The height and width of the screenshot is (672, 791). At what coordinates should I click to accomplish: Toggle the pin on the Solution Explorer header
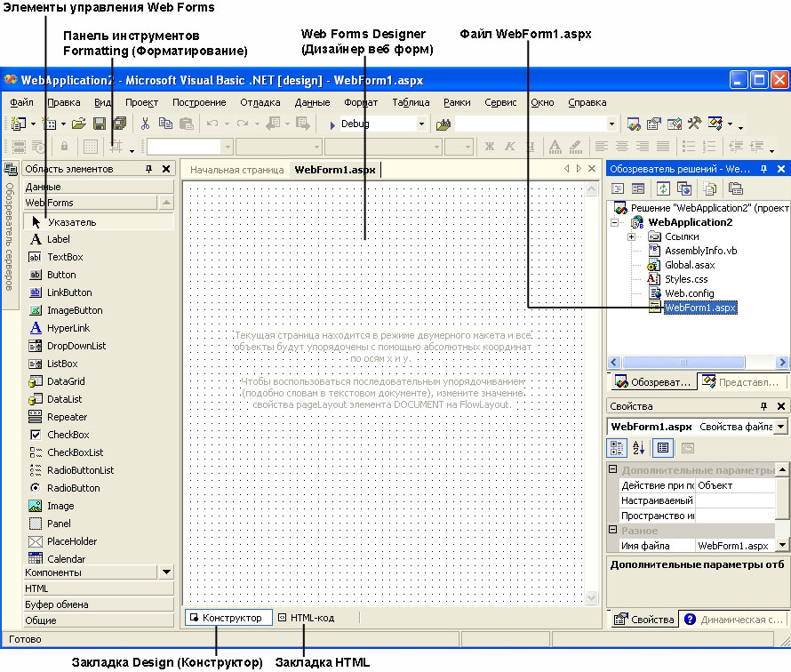[763, 169]
